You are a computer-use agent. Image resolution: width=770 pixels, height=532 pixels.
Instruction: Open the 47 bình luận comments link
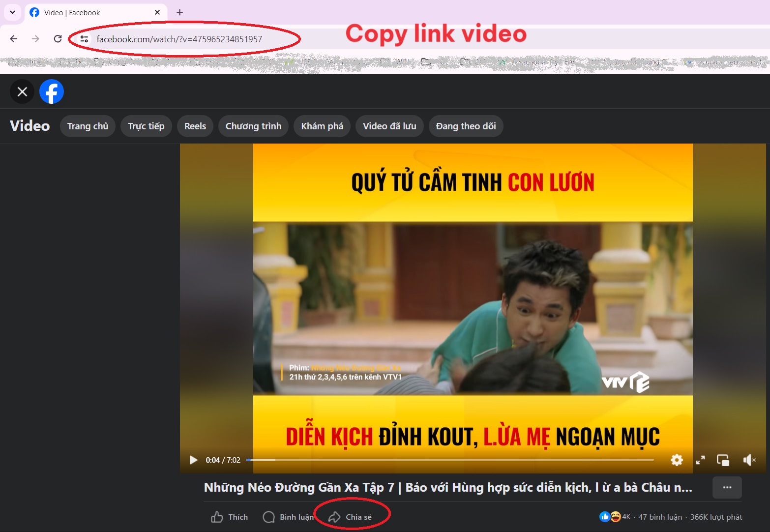(x=660, y=517)
